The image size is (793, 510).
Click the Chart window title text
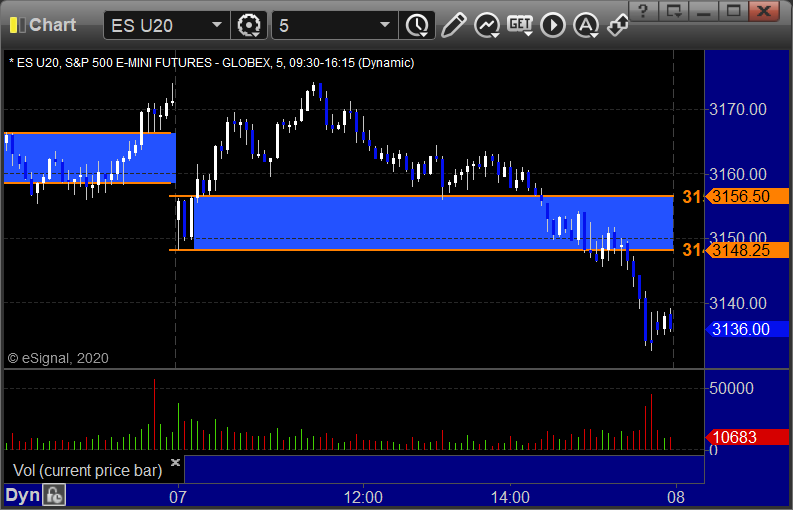53,25
